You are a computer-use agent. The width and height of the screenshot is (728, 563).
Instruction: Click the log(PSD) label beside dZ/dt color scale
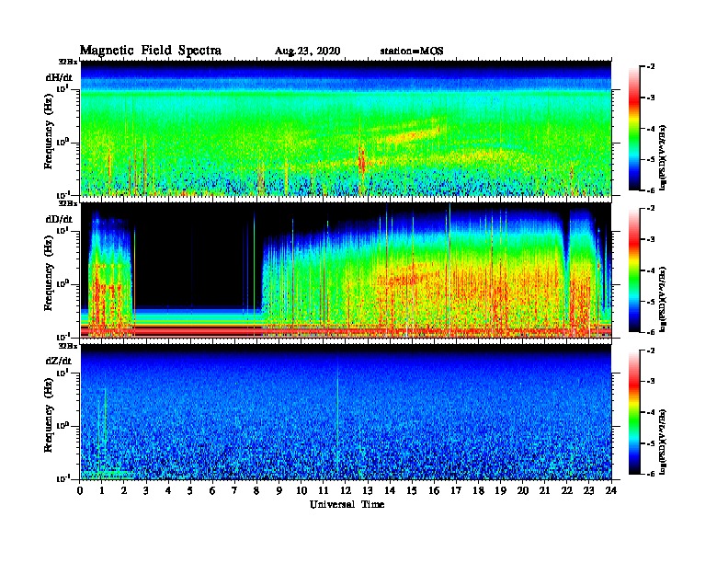click(x=663, y=442)
